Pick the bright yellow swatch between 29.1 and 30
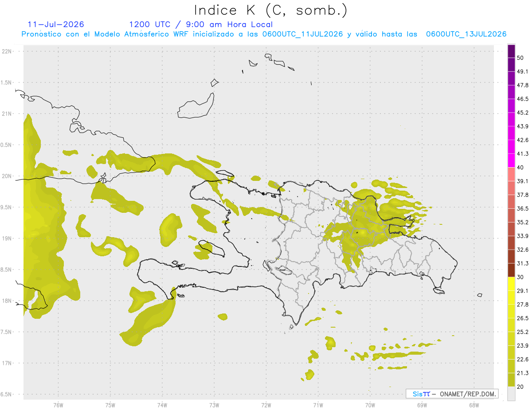 pos(512,284)
